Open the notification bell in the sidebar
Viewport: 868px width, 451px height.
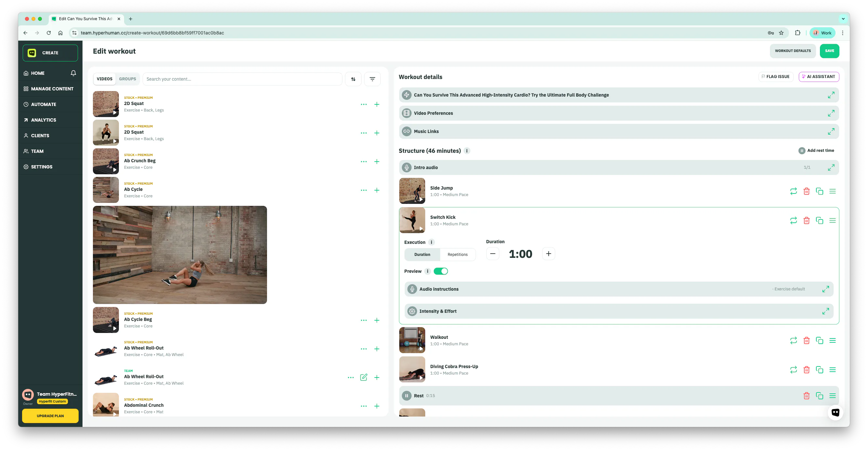(73, 73)
